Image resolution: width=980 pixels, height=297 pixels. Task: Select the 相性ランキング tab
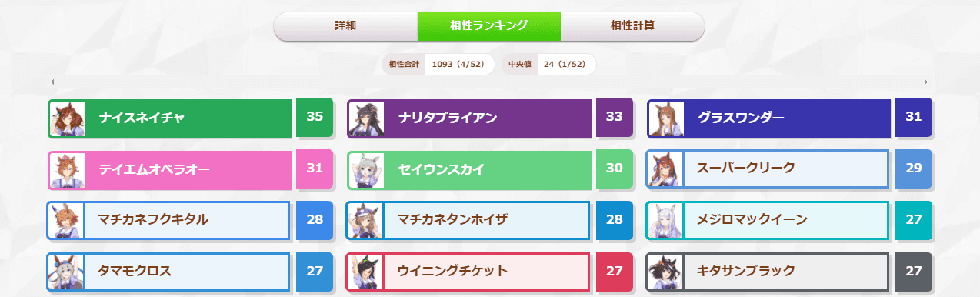click(x=489, y=25)
